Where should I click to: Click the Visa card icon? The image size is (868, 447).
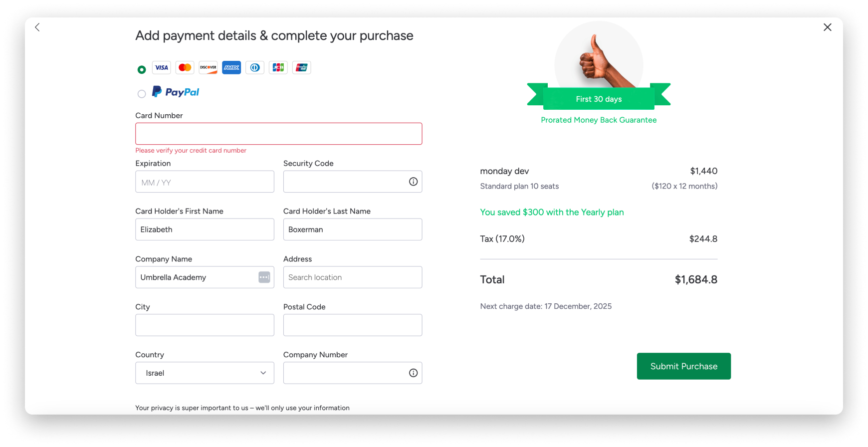161,68
